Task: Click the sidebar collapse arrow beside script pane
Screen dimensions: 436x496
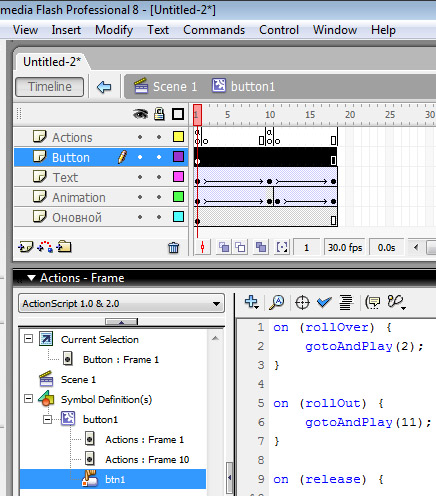Action: (229, 478)
